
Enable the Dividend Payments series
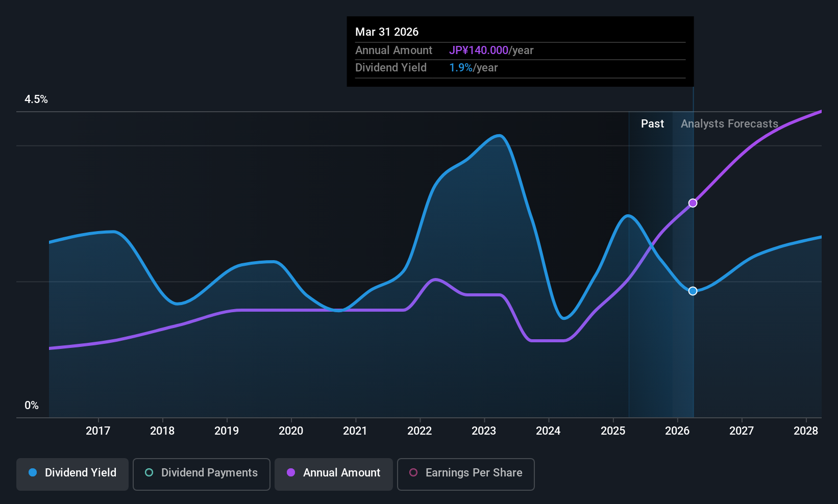(202, 474)
